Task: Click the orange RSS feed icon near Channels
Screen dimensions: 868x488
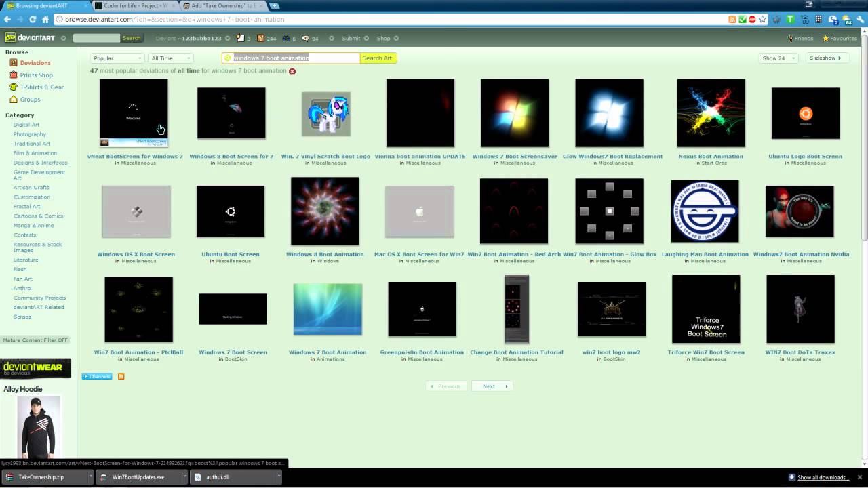Action: point(121,376)
